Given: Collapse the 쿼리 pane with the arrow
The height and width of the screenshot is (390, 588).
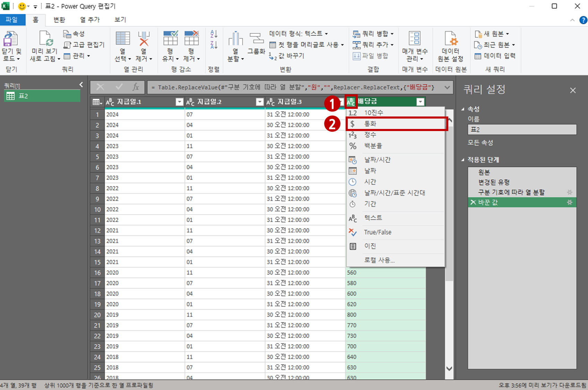Looking at the screenshot, I should [81, 85].
